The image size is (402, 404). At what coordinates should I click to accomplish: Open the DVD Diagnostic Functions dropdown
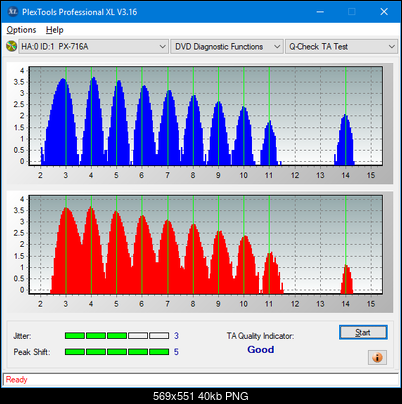[x=227, y=47]
